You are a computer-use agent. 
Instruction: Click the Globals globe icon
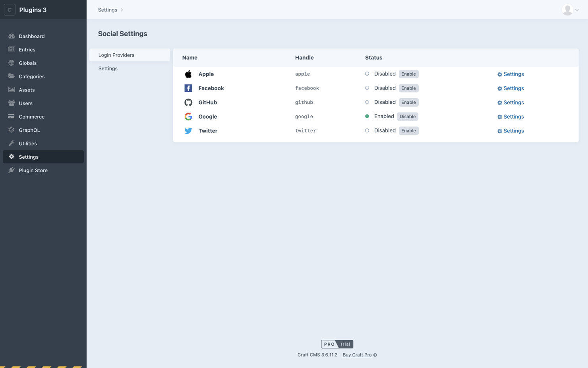12,63
